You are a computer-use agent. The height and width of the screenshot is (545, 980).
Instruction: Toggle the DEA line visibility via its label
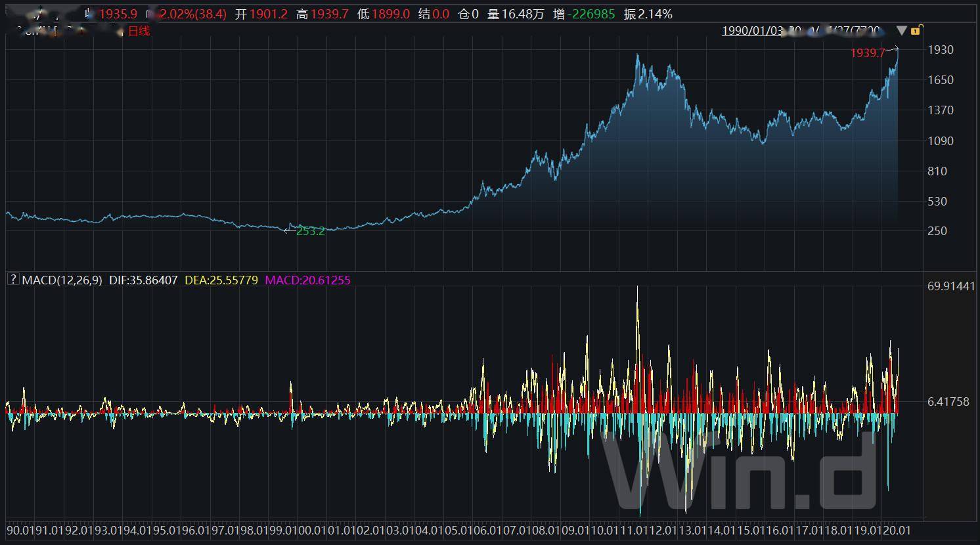point(221,279)
